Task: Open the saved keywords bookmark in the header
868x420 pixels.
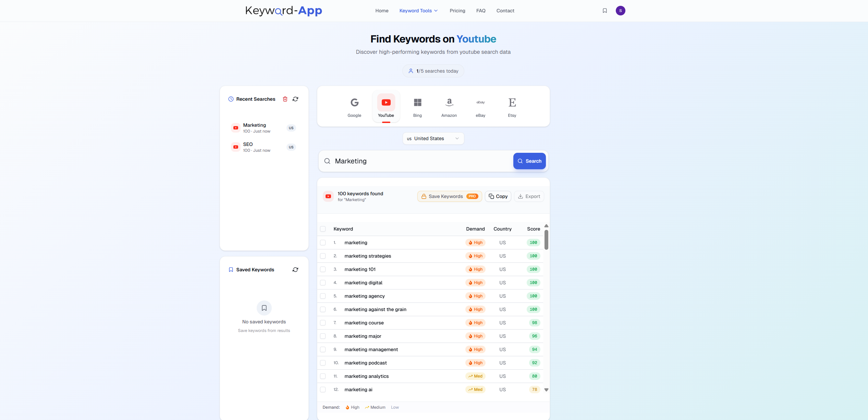Action: (604, 11)
